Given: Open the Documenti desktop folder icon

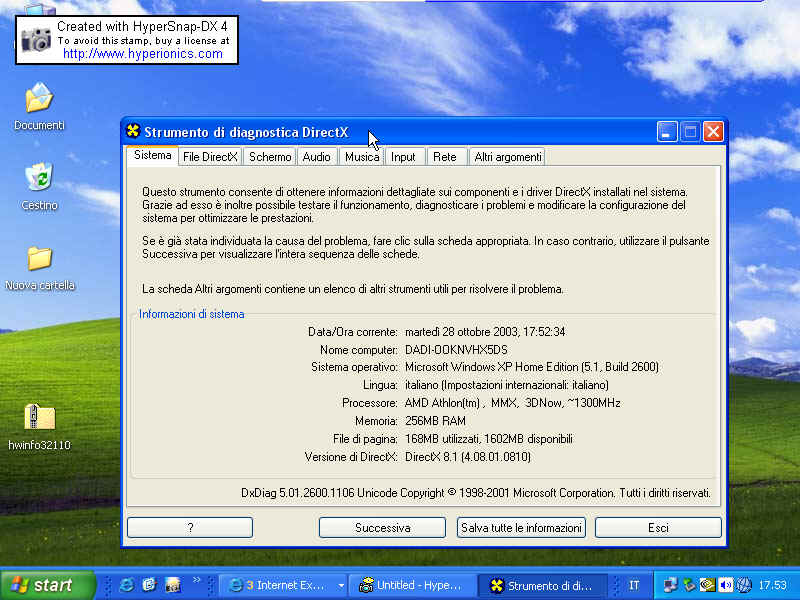Looking at the screenshot, I should pyautogui.click(x=39, y=100).
